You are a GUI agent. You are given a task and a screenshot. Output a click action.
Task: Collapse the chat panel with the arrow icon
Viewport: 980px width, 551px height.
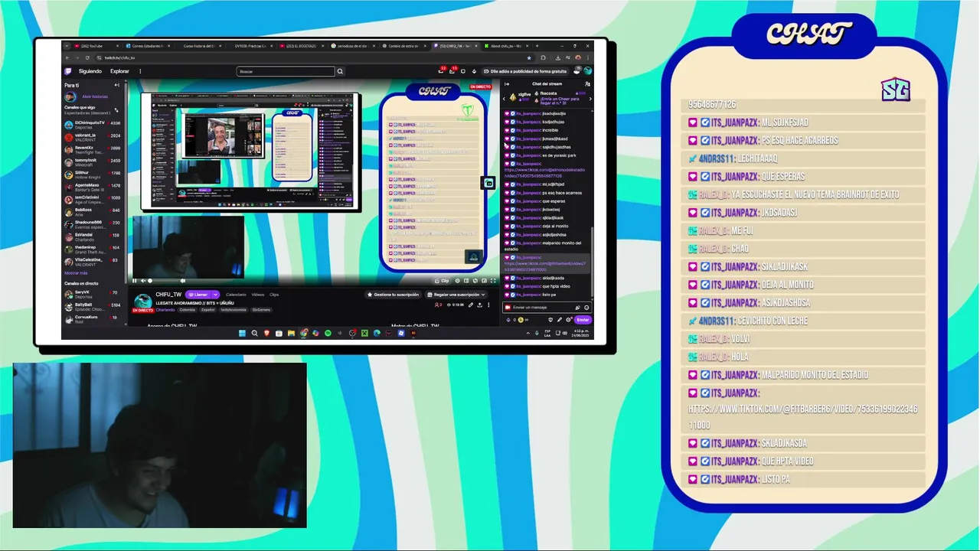(507, 84)
